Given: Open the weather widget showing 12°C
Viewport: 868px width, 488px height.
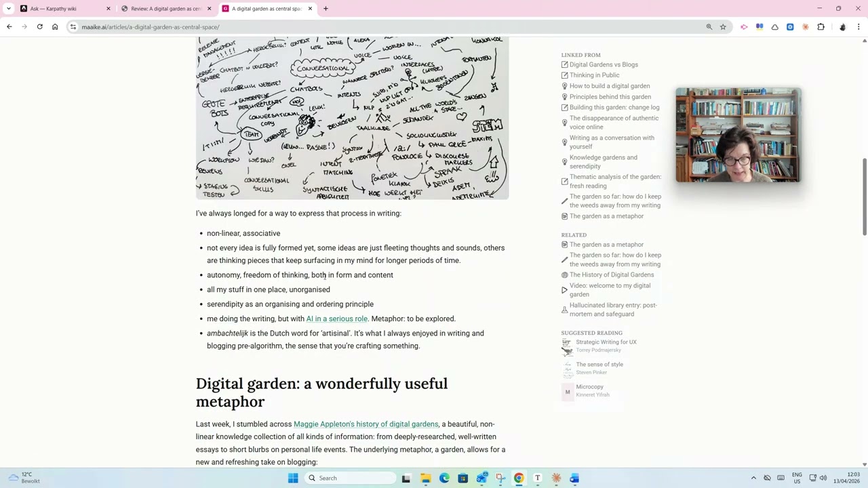Looking at the screenshot, I should [25, 478].
